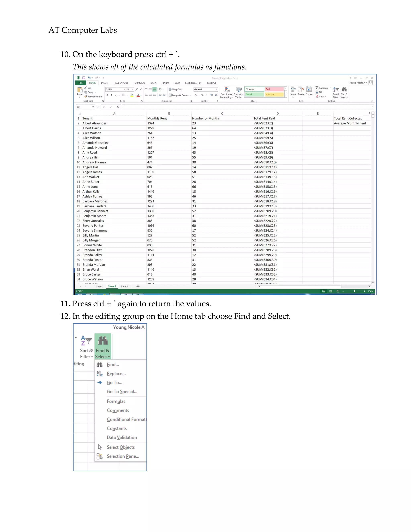Viewport: 411px width, 532px height.
Task: Click the zoom slider handle in the status bar
Action: (355, 291)
